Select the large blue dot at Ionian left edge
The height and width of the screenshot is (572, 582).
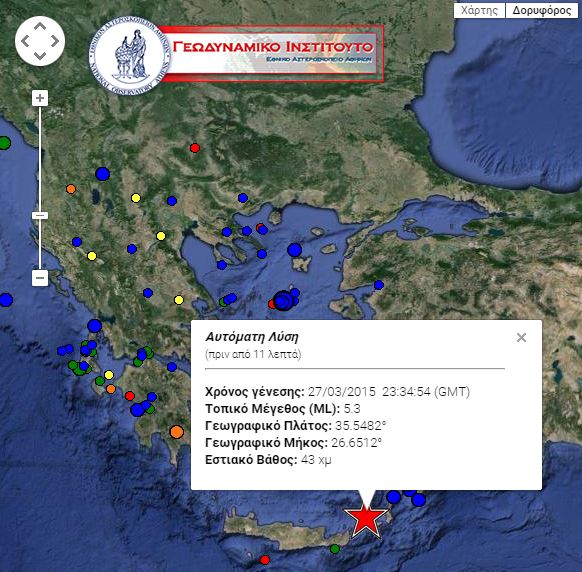coord(6,300)
